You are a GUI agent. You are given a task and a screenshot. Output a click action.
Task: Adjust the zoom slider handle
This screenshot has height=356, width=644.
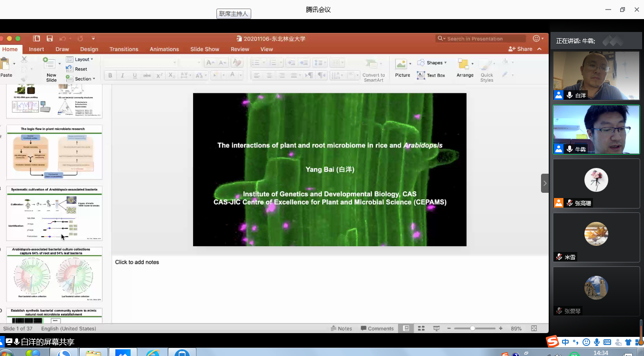[472, 328]
